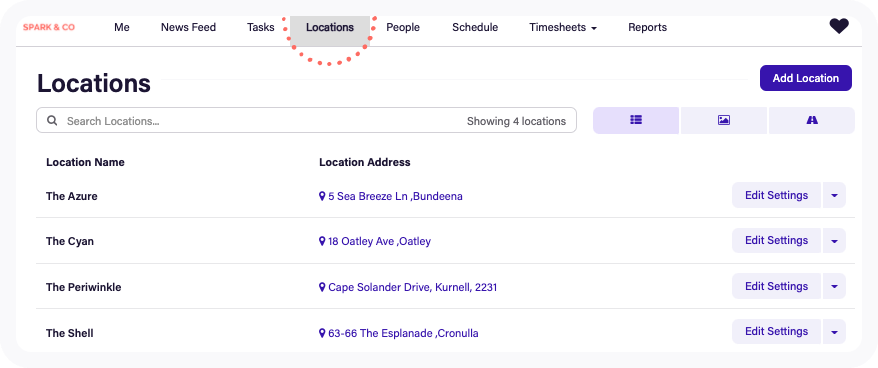Screen dimensions: 878x368
Task: Open the Timesheets dropdown menu
Action: (563, 27)
